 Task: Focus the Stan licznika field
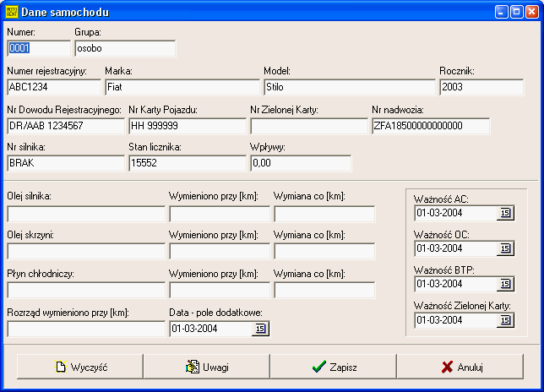(x=186, y=163)
